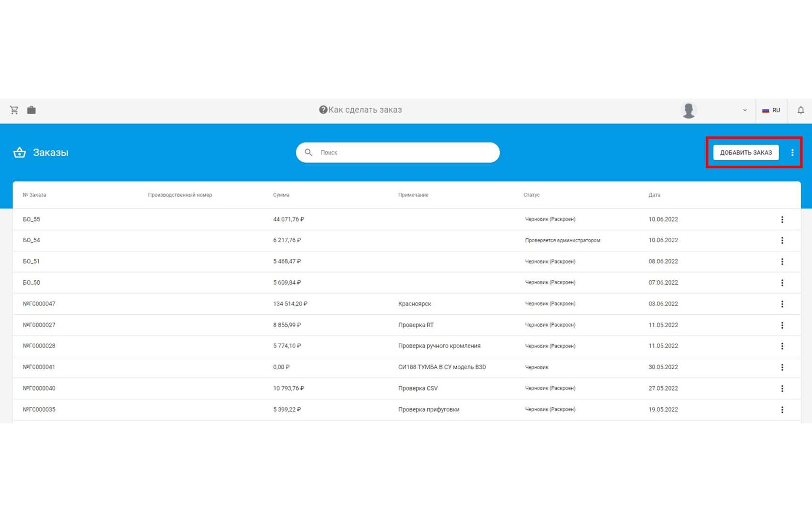Click the sum 134 514,20 ₽
This screenshot has height=522, width=812.
pos(290,304)
